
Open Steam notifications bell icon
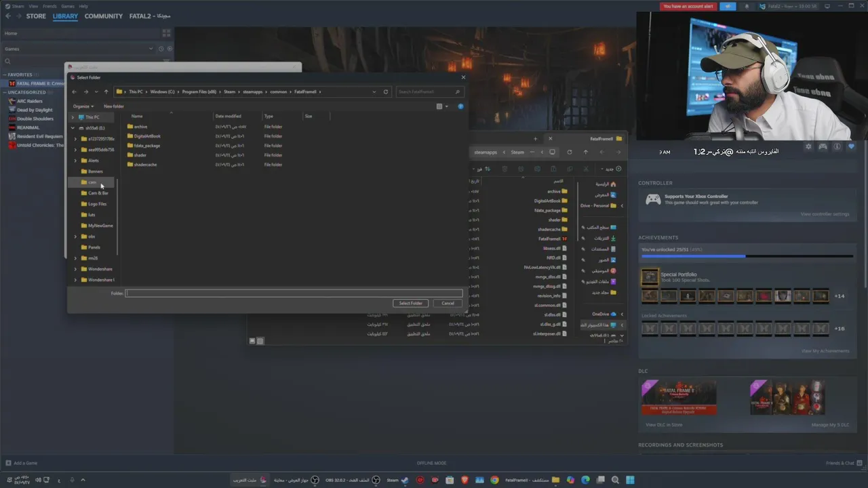(x=747, y=6)
